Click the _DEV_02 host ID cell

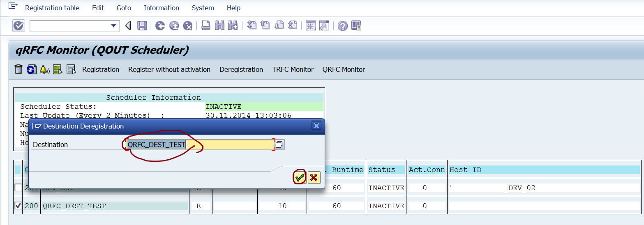tap(544, 188)
